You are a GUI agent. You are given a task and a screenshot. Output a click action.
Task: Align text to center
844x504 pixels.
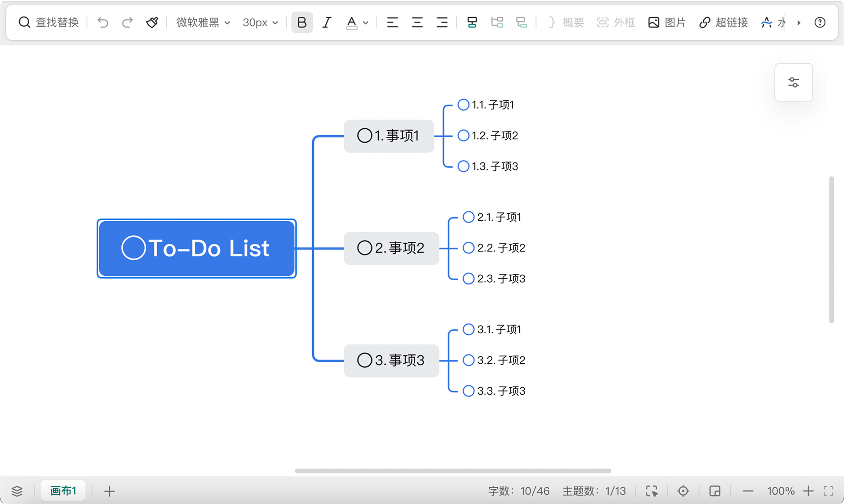[417, 22]
